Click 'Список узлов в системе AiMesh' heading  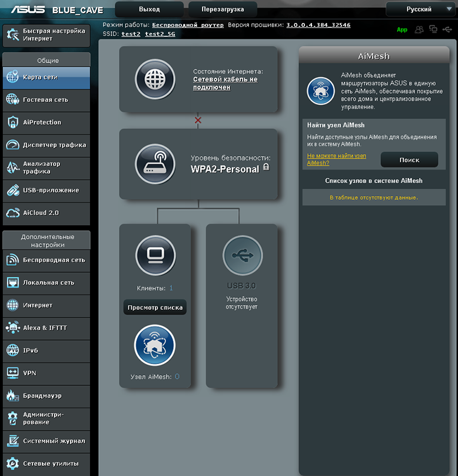(x=374, y=181)
